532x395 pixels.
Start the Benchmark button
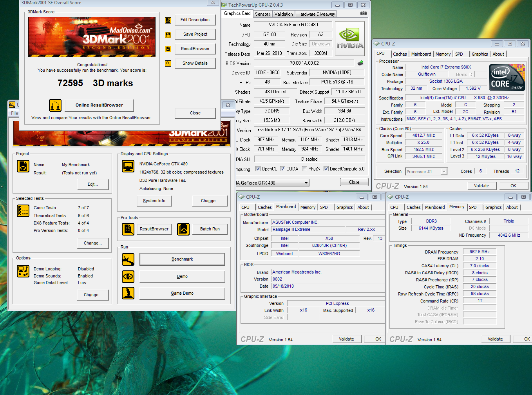coord(182,259)
